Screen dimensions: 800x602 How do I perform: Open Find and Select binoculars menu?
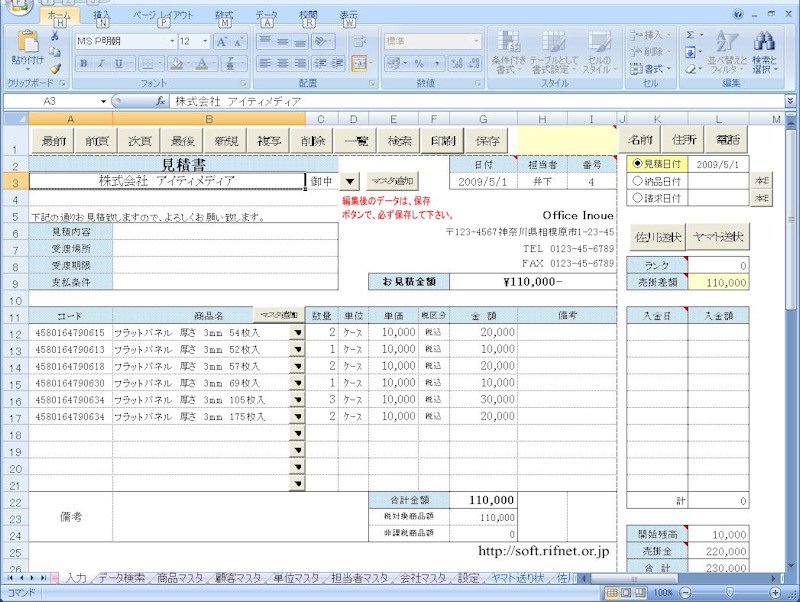click(x=764, y=52)
